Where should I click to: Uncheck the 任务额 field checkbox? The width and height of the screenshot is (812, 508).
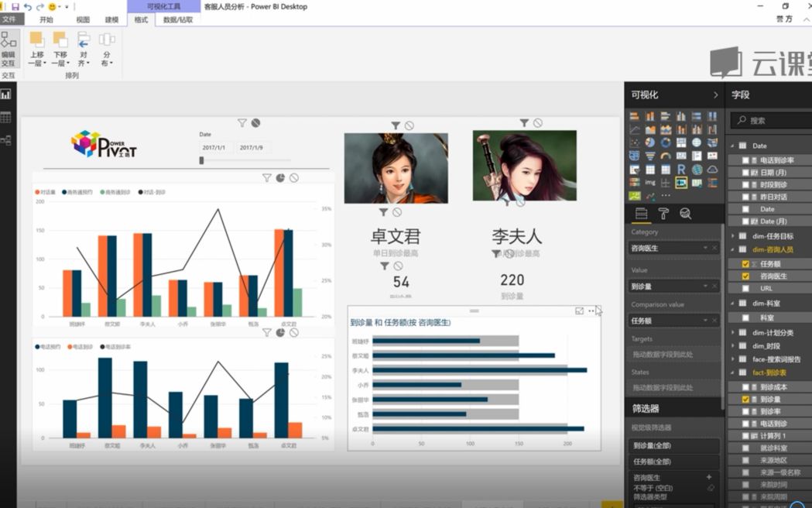coord(744,266)
